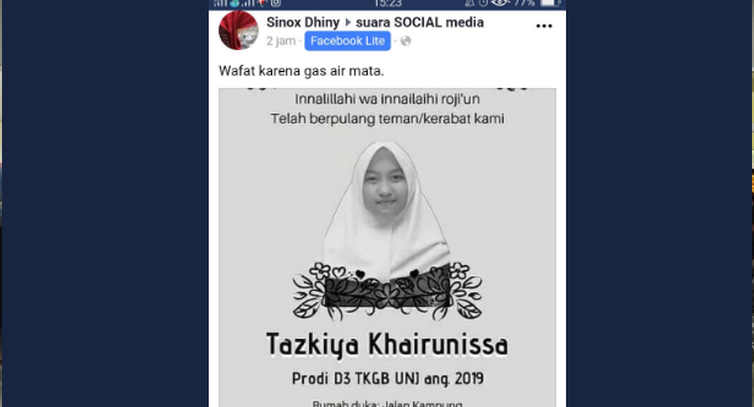Click the Tazkiya Khairunissa name in image
Screen dimensions: 754x407
coord(388,345)
